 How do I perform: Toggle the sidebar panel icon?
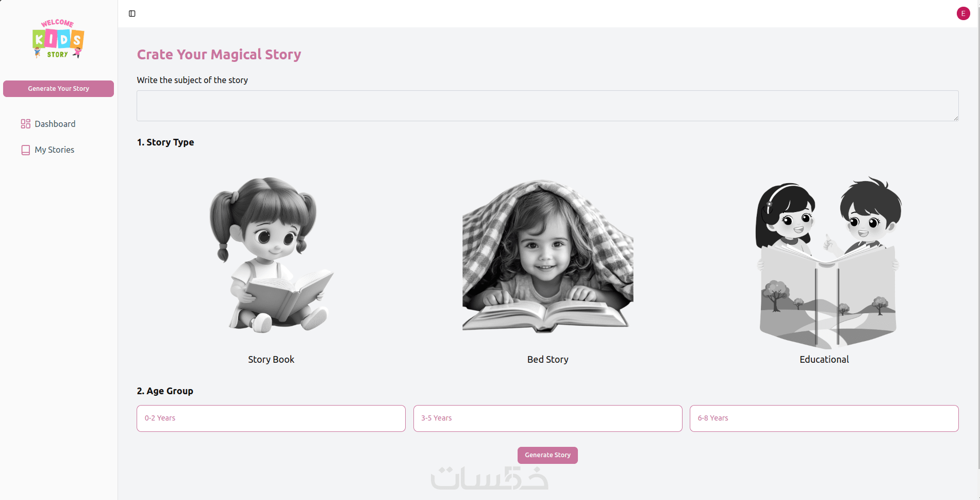132,13
